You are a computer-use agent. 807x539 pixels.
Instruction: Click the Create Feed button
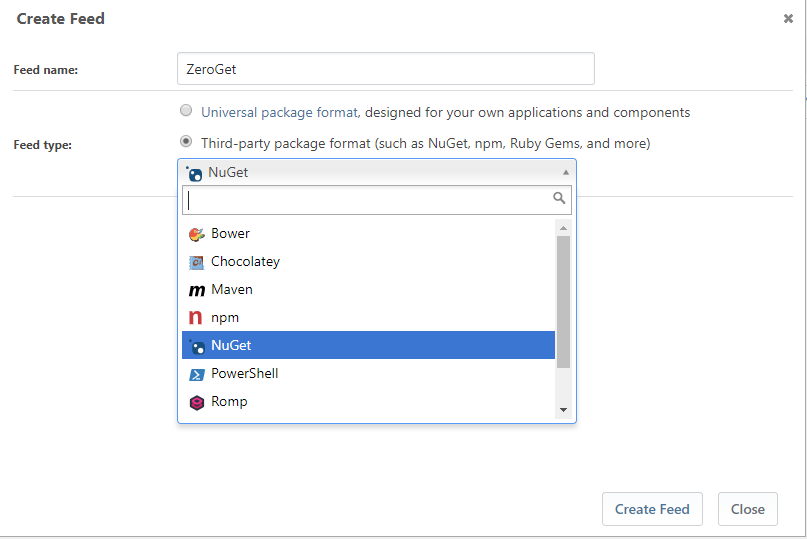pyautogui.click(x=652, y=509)
